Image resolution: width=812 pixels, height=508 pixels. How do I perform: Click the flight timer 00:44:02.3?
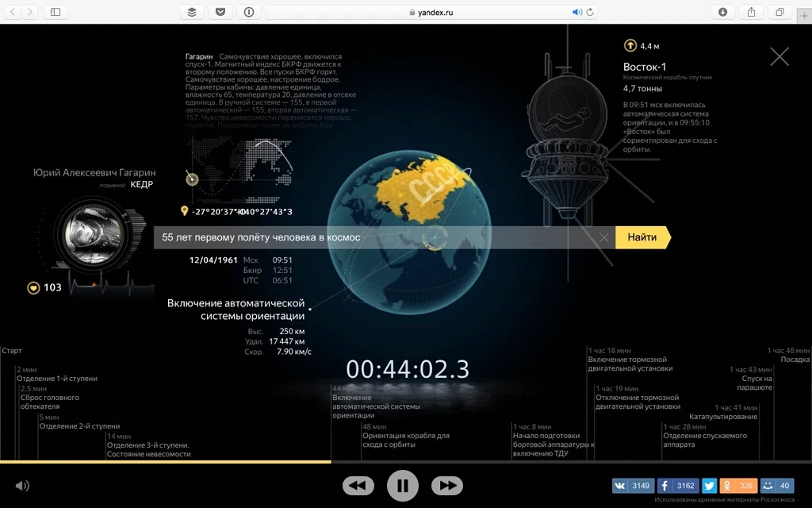click(408, 369)
